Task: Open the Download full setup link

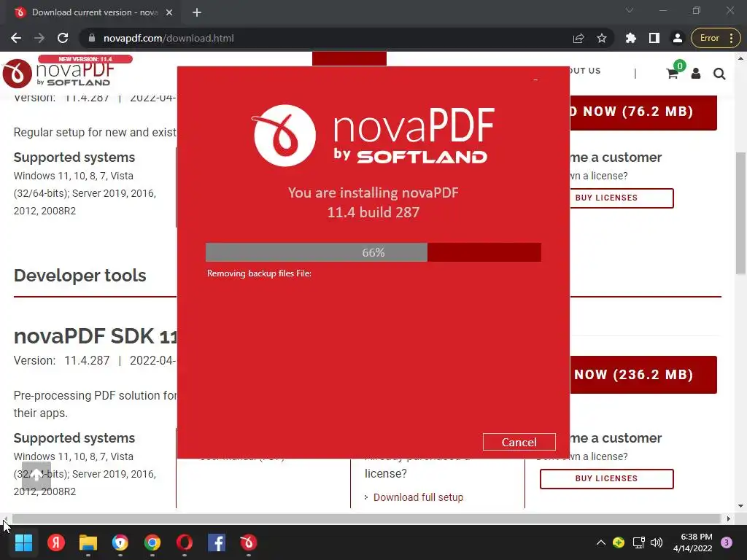Action: coord(418,497)
